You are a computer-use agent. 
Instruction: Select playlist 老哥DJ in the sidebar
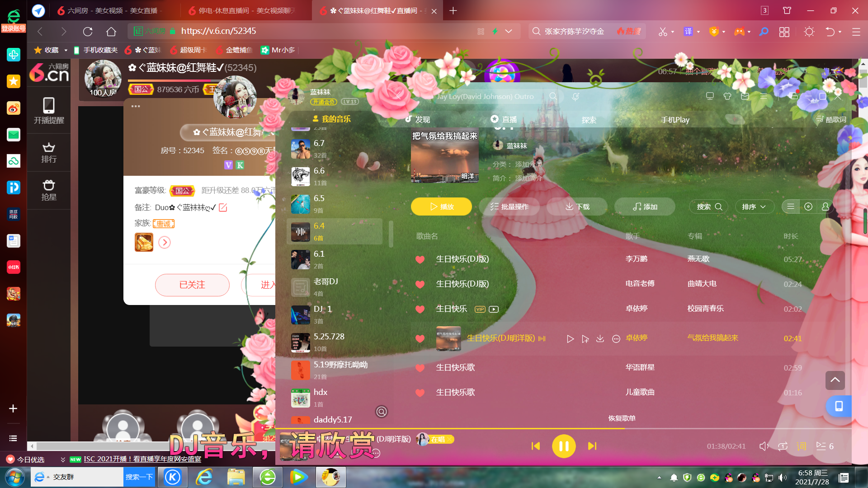(x=335, y=287)
